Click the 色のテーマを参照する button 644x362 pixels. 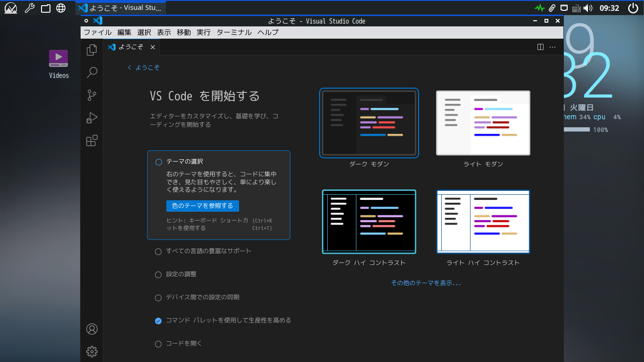click(203, 206)
